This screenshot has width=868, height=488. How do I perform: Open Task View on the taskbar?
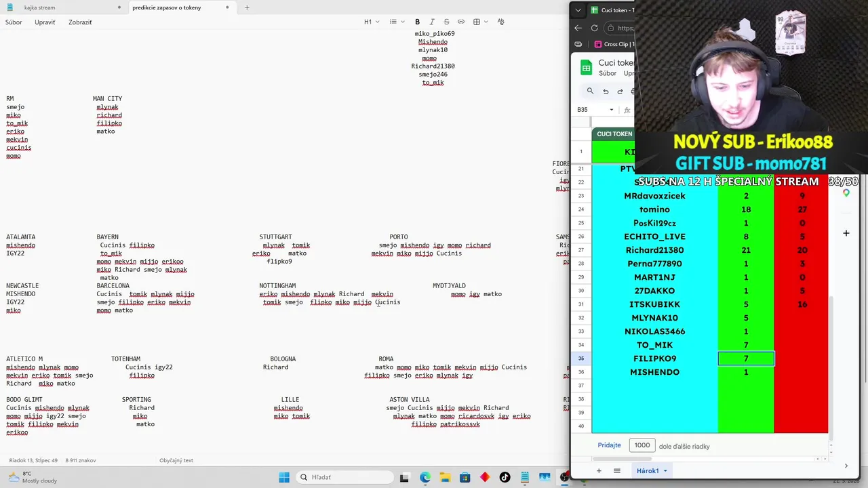[404, 477]
